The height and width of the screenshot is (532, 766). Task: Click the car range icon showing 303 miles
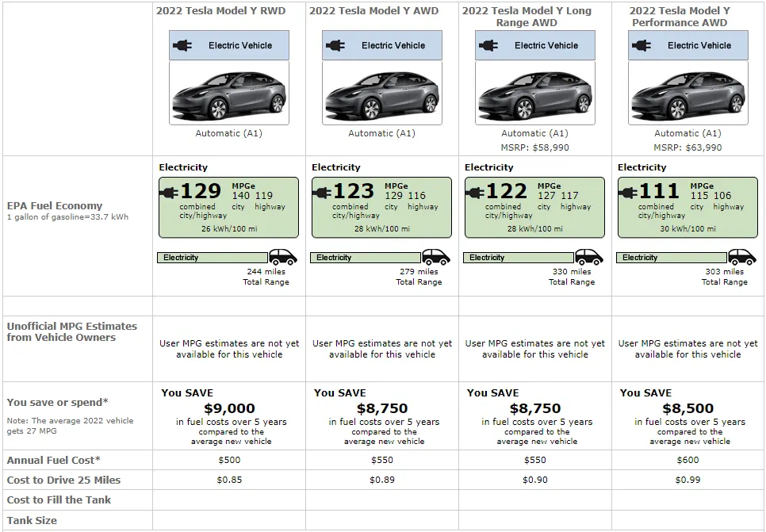[742, 257]
